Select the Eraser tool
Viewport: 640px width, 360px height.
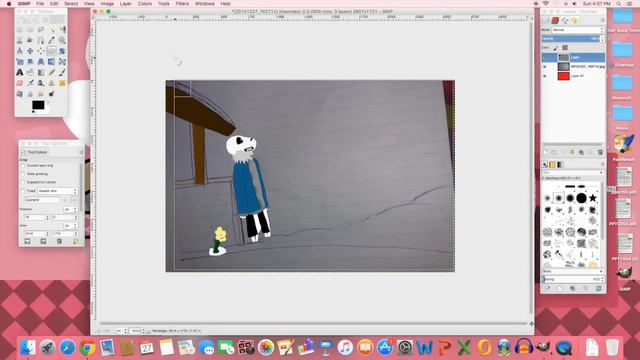point(20,83)
